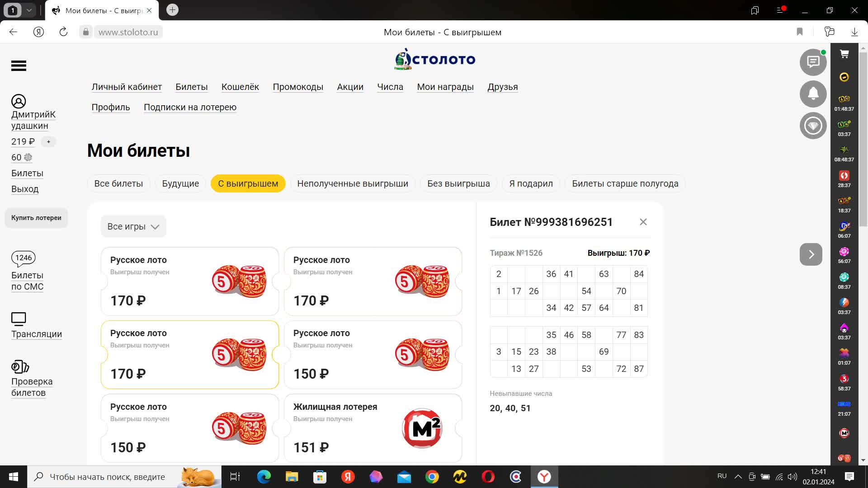
Task: Switch to Неполученные выигрыши tab
Action: click(353, 183)
